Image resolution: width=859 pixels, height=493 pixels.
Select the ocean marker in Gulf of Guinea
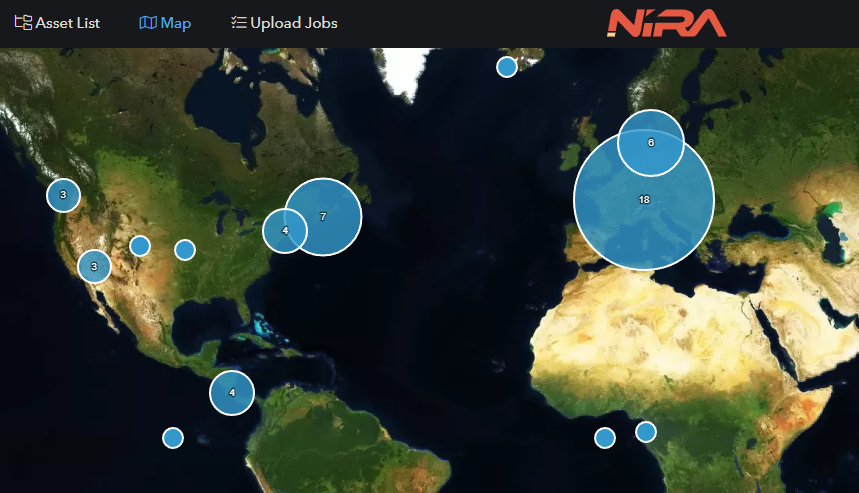[605, 437]
